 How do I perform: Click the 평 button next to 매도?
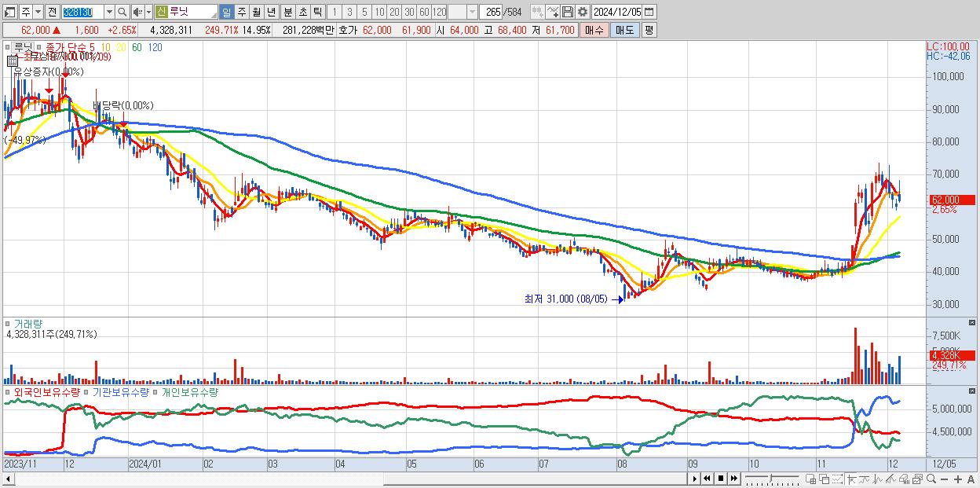[649, 30]
